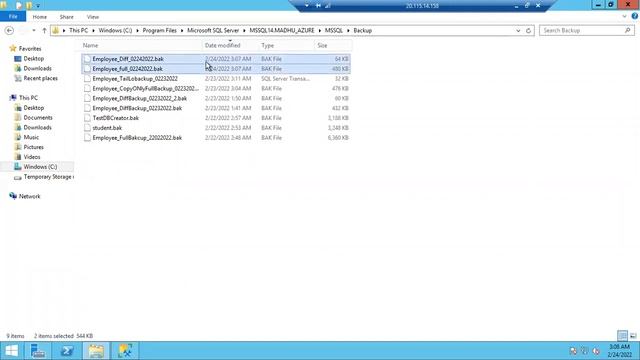640x360 pixels.
Task: Open Downloads under This PC
Action: point(37,127)
